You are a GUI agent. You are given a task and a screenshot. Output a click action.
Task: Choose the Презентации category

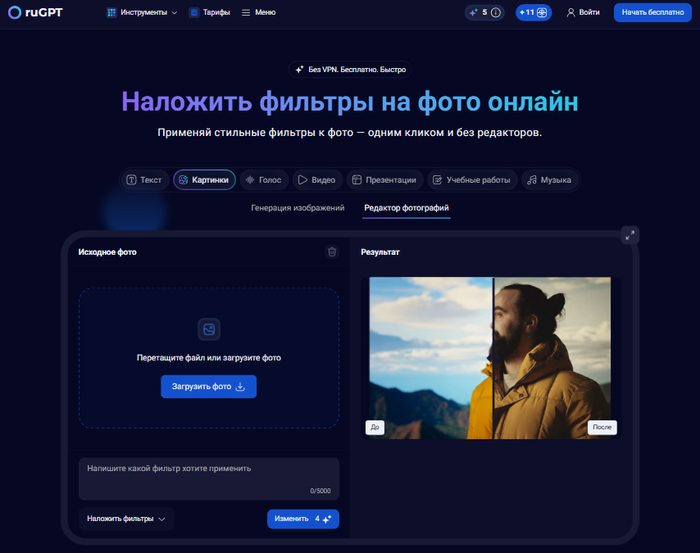(x=383, y=180)
